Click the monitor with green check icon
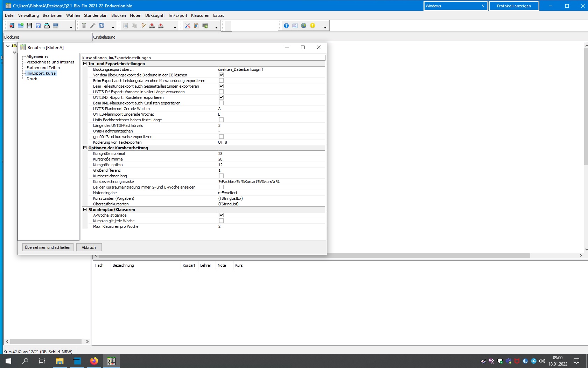 pos(205,26)
